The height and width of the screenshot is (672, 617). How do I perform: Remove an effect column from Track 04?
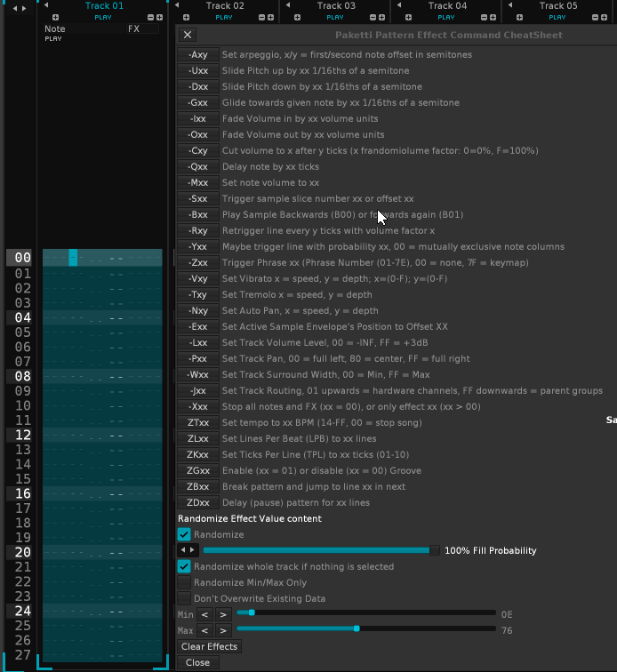point(484,18)
